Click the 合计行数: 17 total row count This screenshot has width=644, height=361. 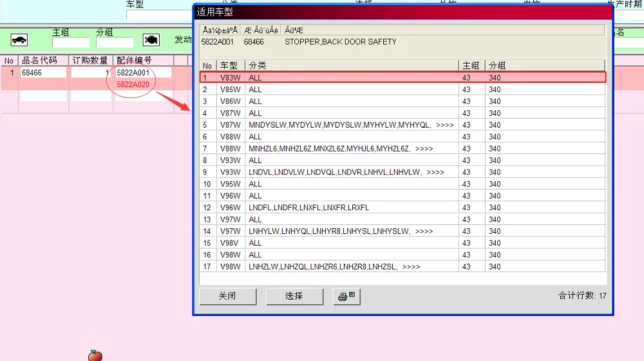coord(582,296)
